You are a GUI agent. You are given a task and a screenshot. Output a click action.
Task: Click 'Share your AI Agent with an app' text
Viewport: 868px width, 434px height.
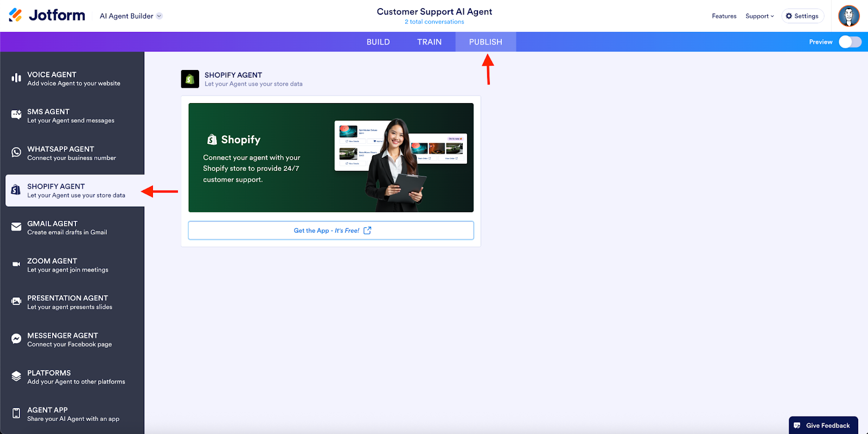[x=73, y=419]
